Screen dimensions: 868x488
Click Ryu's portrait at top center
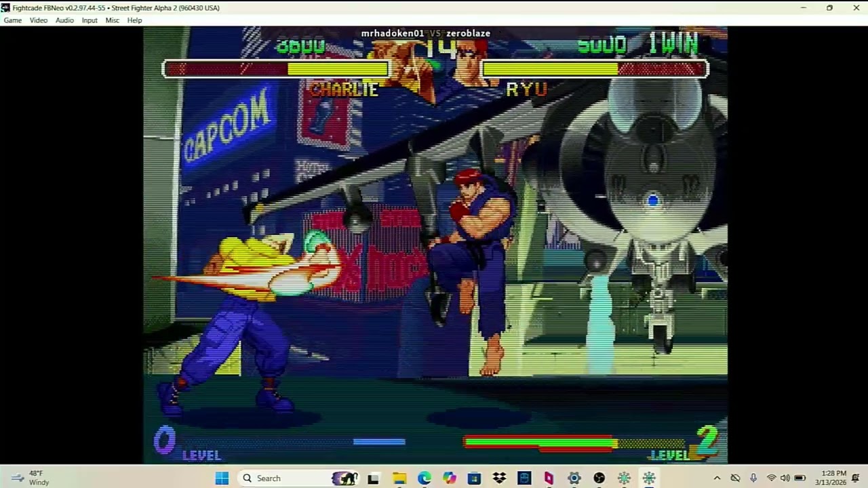[472, 64]
